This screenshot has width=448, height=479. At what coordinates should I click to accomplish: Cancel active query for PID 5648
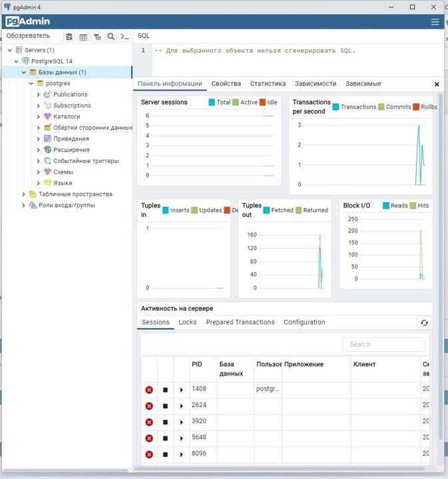pyautogui.click(x=165, y=438)
